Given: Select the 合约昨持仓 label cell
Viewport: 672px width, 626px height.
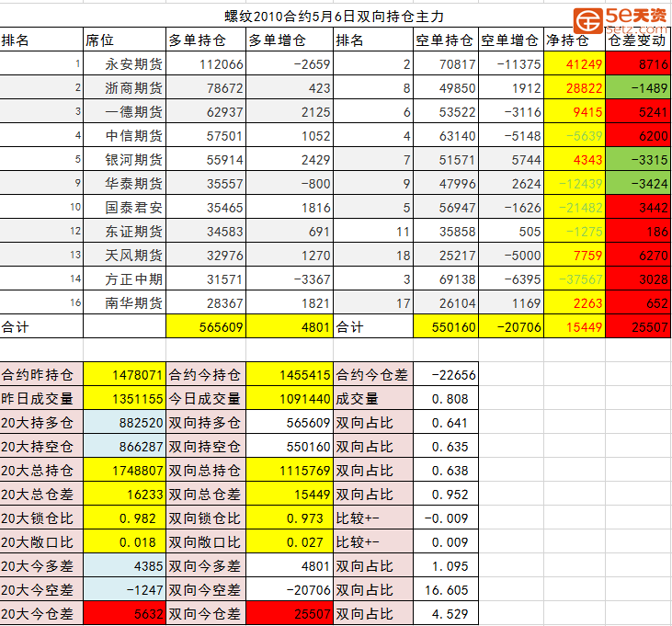Looking at the screenshot, I should (41, 375).
